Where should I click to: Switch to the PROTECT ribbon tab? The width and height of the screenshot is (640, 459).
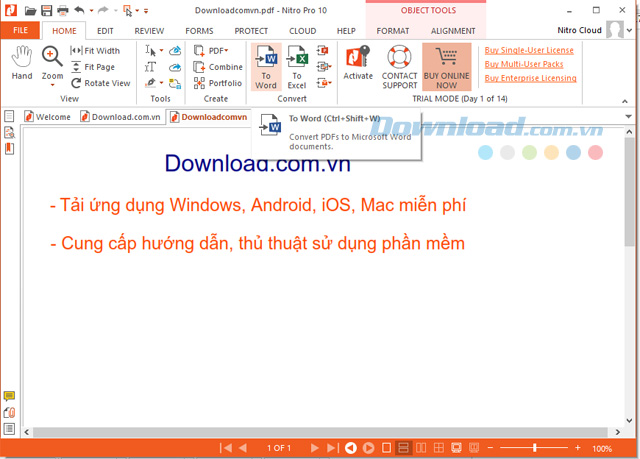251,31
